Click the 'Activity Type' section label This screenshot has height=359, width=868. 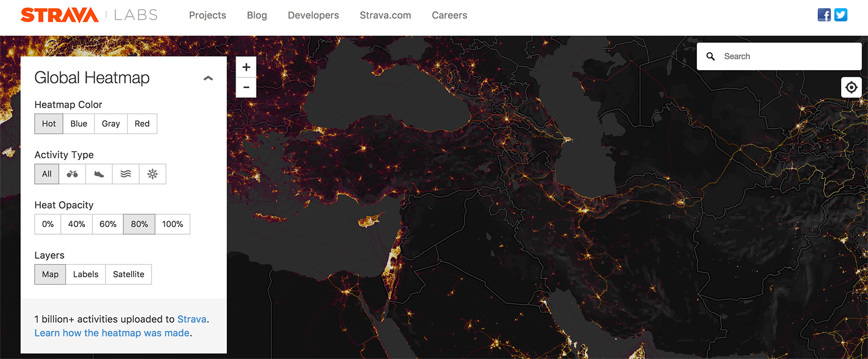coord(64,155)
